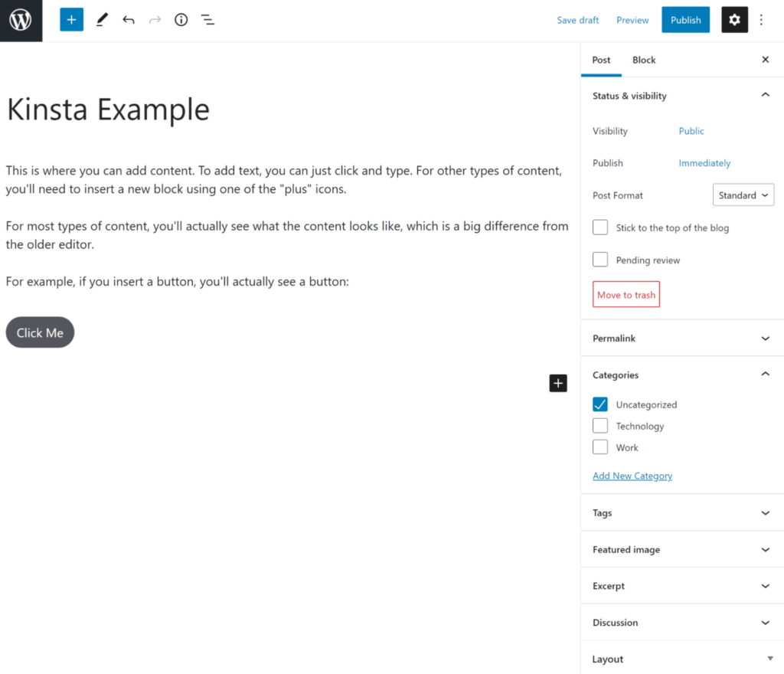
Task: Check the Pending review box
Action: point(600,260)
